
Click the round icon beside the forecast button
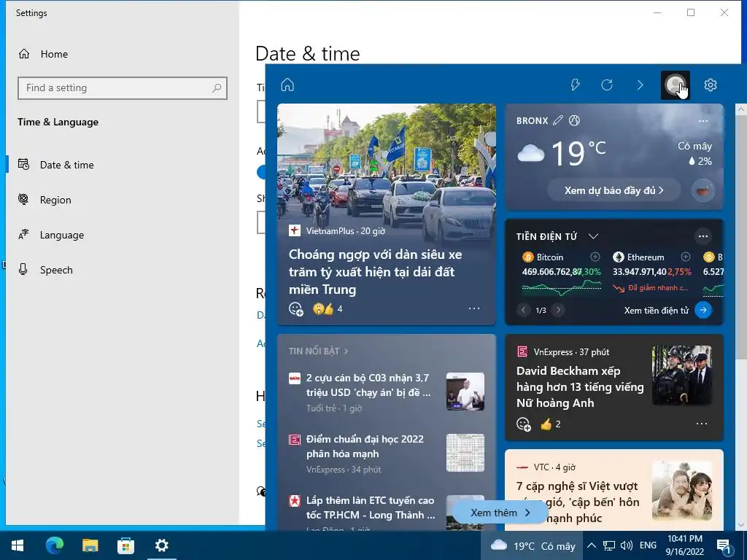(703, 191)
